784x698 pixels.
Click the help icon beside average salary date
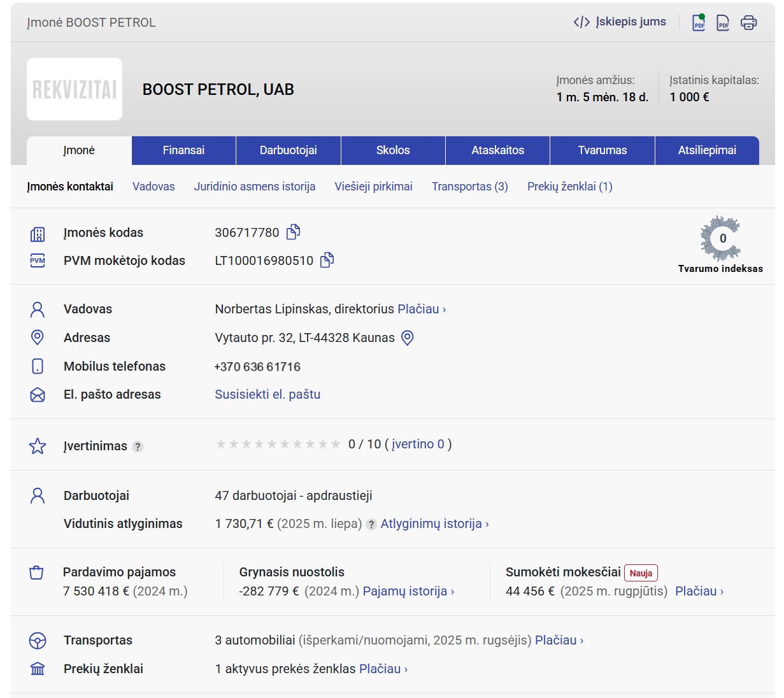371,524
